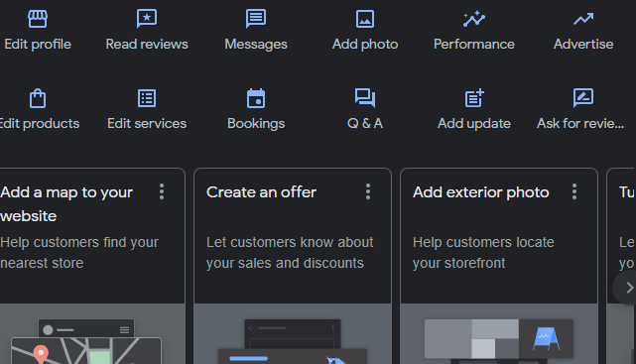Click the "Edit services" label
Screen dimensions: 636x364
tap(147, 124)
